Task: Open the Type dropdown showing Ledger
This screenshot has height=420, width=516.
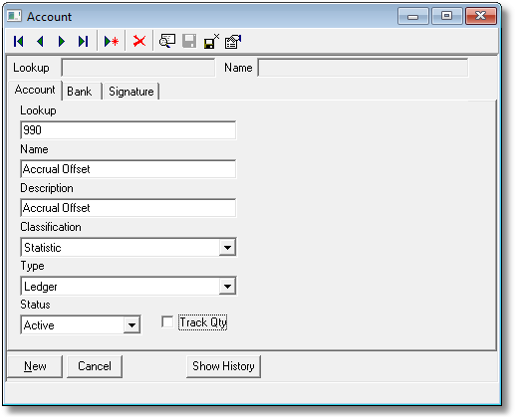Action: tap(227, 286)
